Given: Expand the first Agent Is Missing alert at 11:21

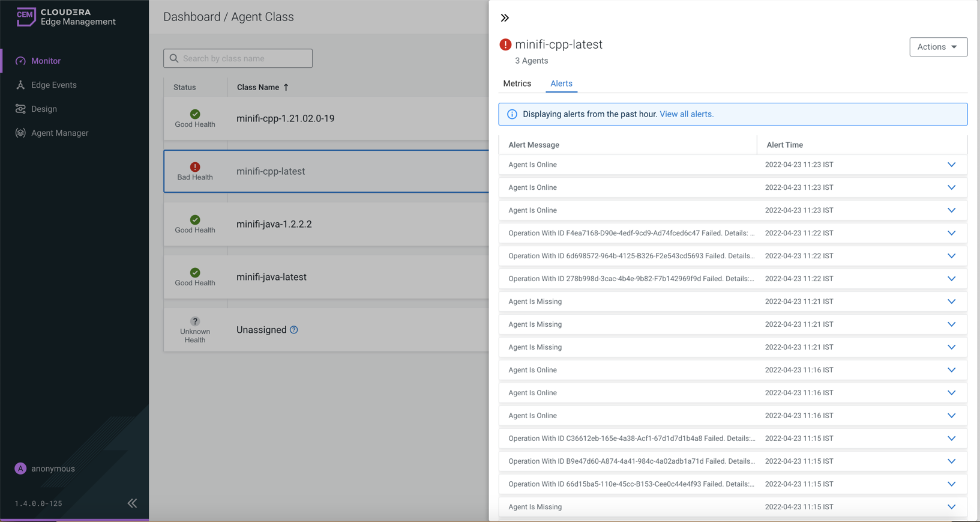Looking at the screenshot, I should 951,302.
